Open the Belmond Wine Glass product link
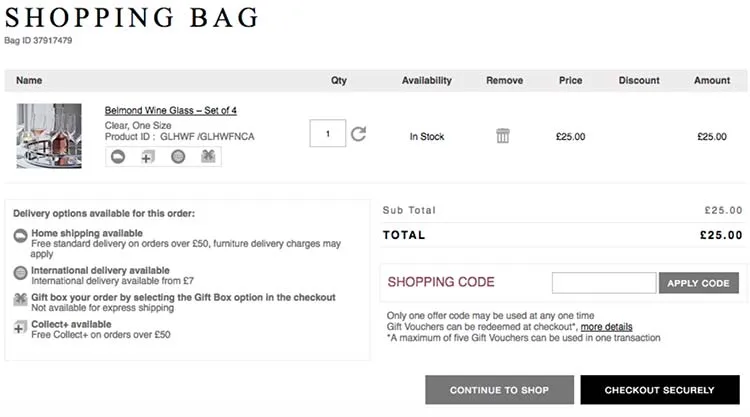 click(170, 110)
